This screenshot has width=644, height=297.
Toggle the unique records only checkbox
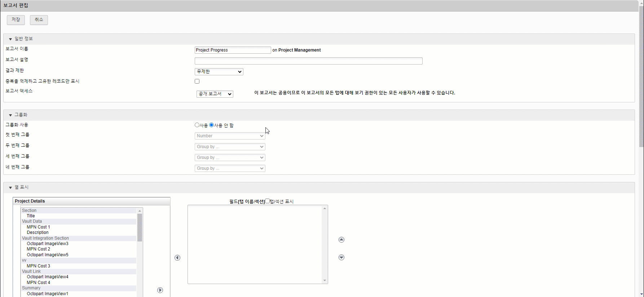pyautogui.click(x=197, y=81)
